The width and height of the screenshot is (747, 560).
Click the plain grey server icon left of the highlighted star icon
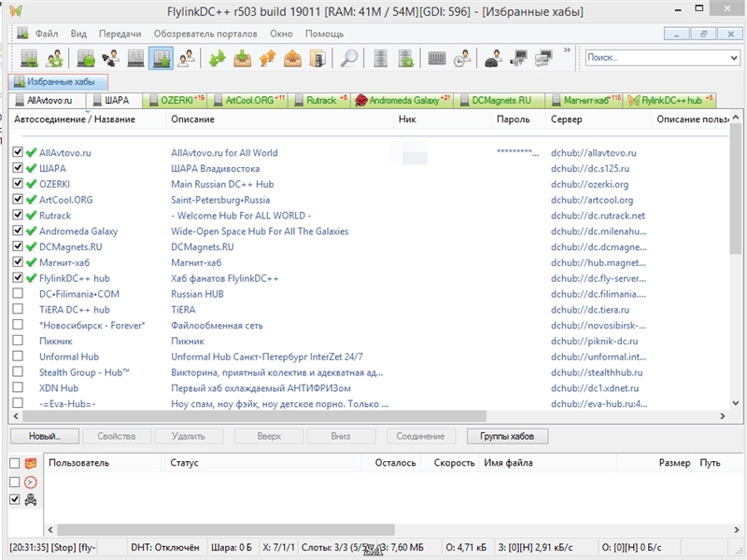(x=135, y=58)
